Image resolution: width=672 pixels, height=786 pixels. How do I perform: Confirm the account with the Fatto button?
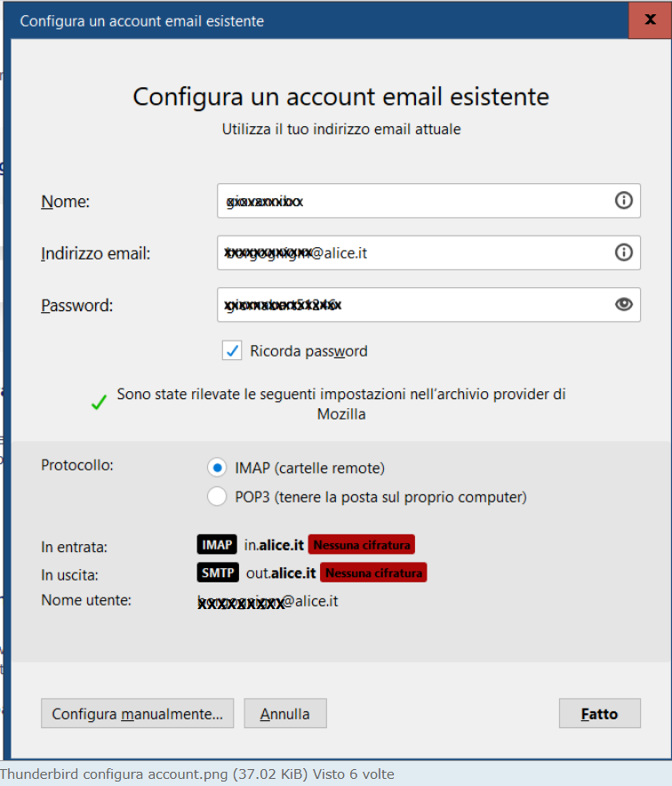click(x=599, y=714)
